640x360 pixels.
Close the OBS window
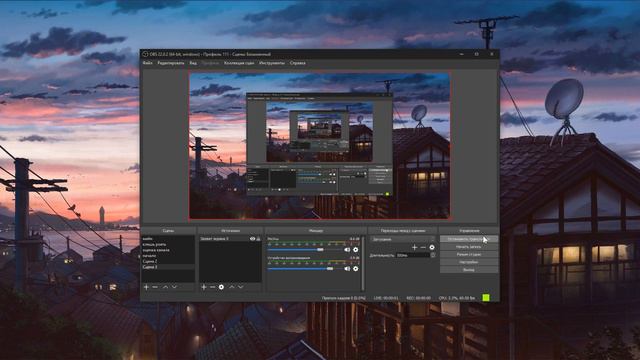coord(491,54)
